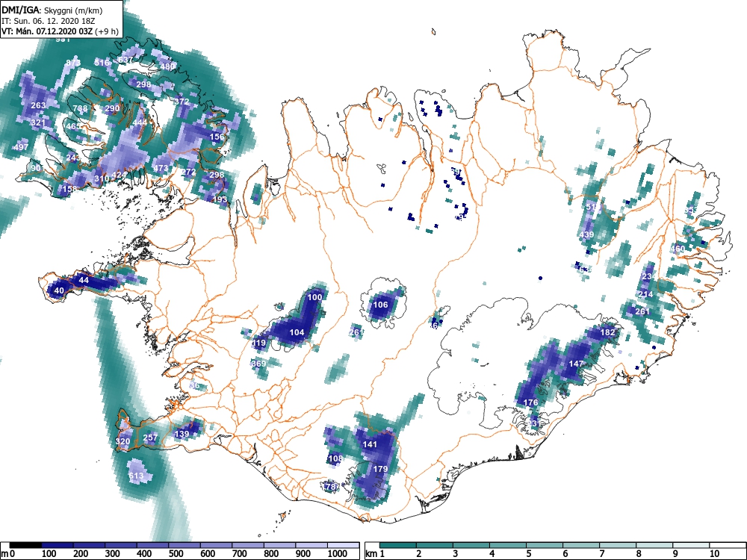Click visibility value '44' on western peninsula
Screen dimensions: 747x560
[x=84, y=281]
